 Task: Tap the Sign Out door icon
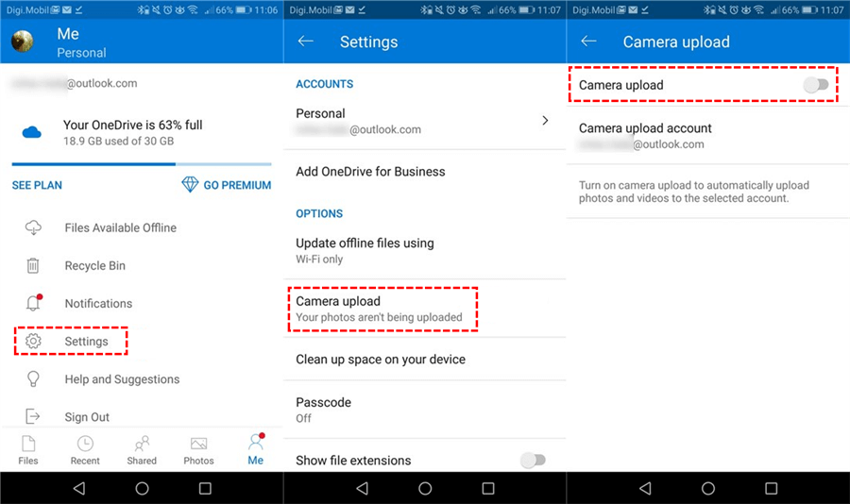pyautogui.click(x=33, y=416)
